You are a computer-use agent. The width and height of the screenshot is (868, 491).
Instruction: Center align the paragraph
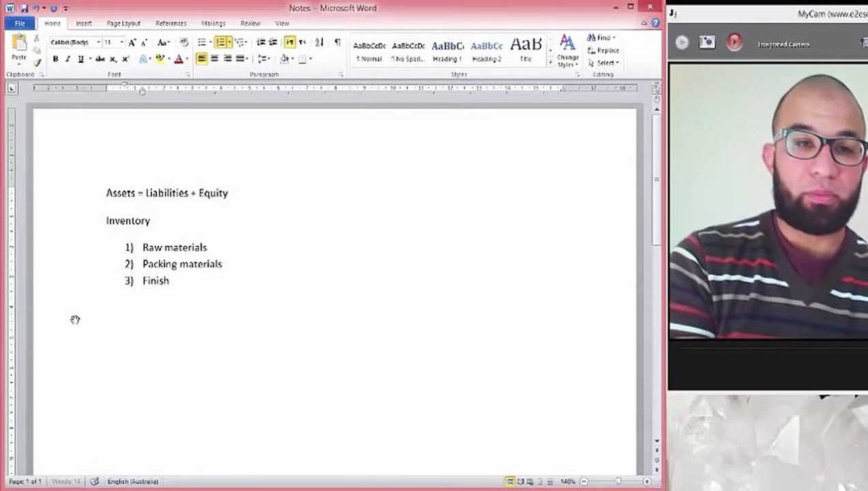point(214,59)
